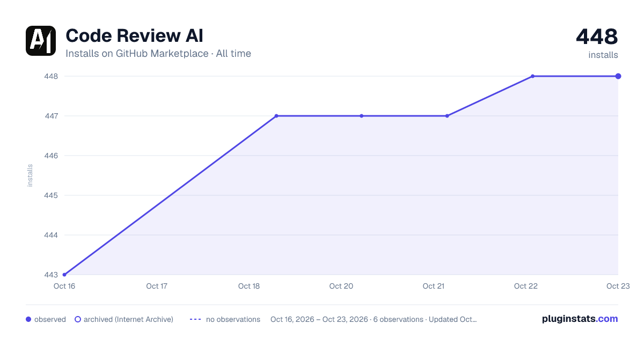Click the y-axis label '448'
Screen dimensions: 644x338
(51, 76)
